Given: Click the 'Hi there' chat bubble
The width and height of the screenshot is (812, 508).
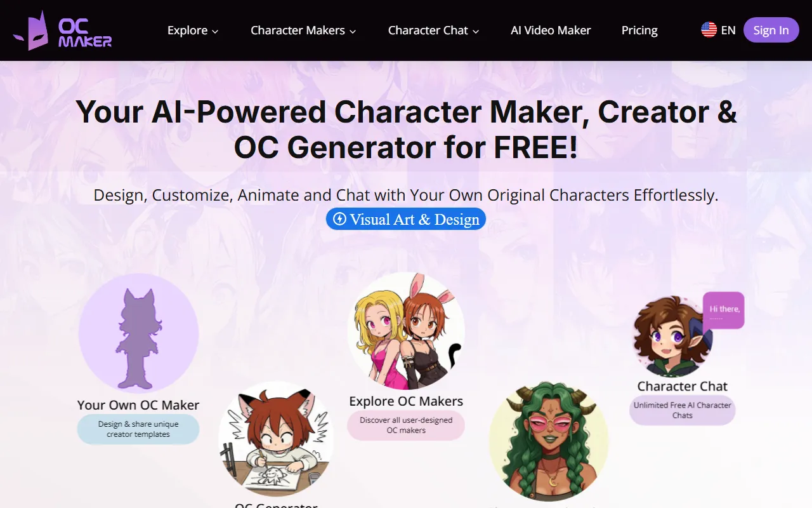Looking at the screenshot, I should tap(724, 311).
